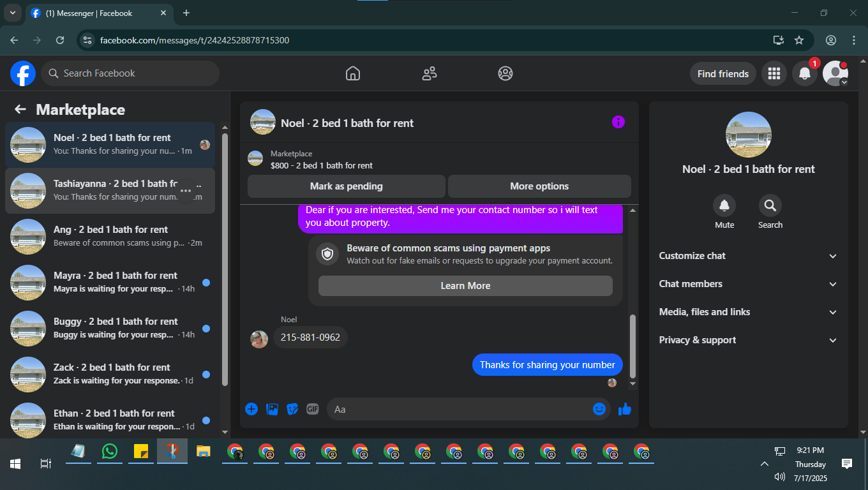Open the Mayra chat conversation

(110, 282)
